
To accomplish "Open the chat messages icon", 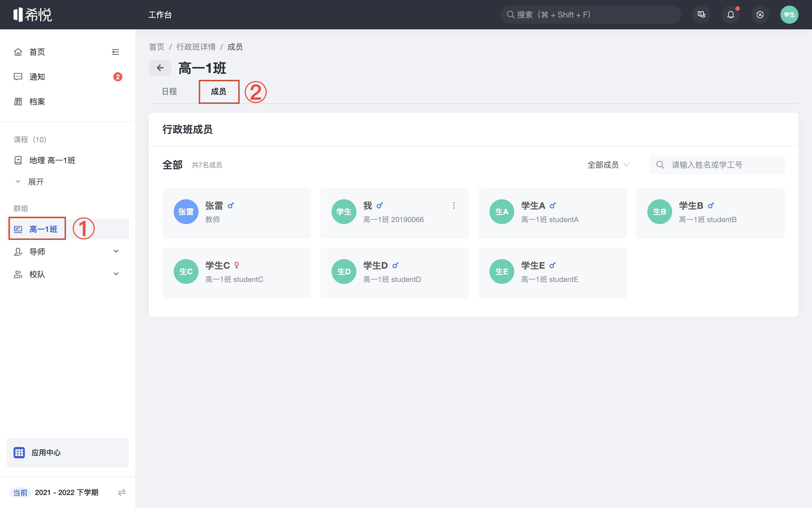I will tap(701, 14).
